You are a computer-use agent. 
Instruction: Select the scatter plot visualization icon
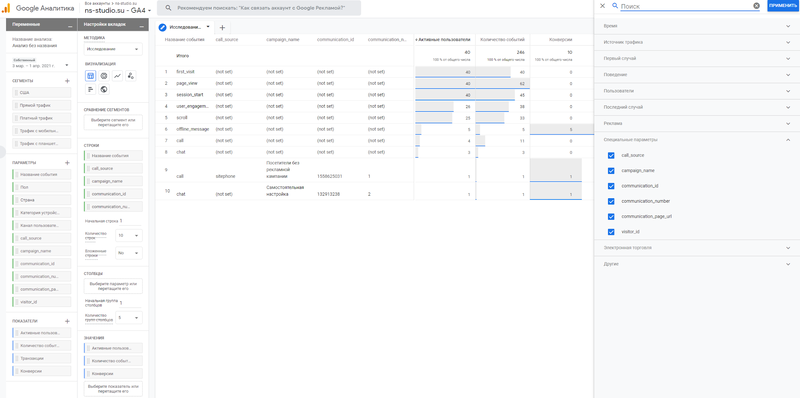(x=131, y=76)
